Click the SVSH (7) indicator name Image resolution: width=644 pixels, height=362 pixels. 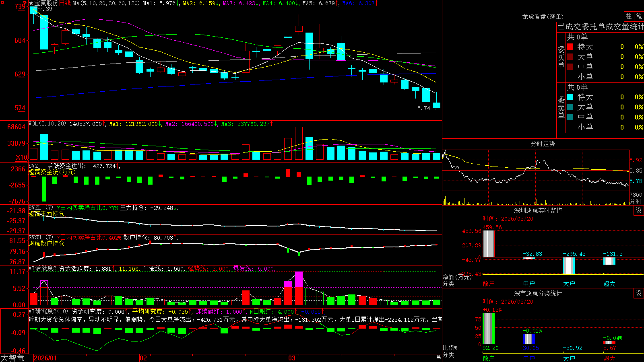(x=41, y=237)
